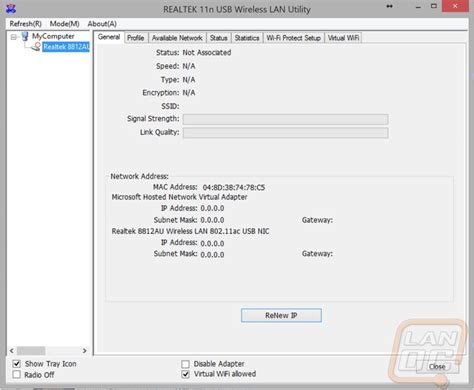Image resolution: width=474 pixels, height=390 pixels.
Task: Open the Wi-Fi Protect Setup tab
Action: click(293, 38)
